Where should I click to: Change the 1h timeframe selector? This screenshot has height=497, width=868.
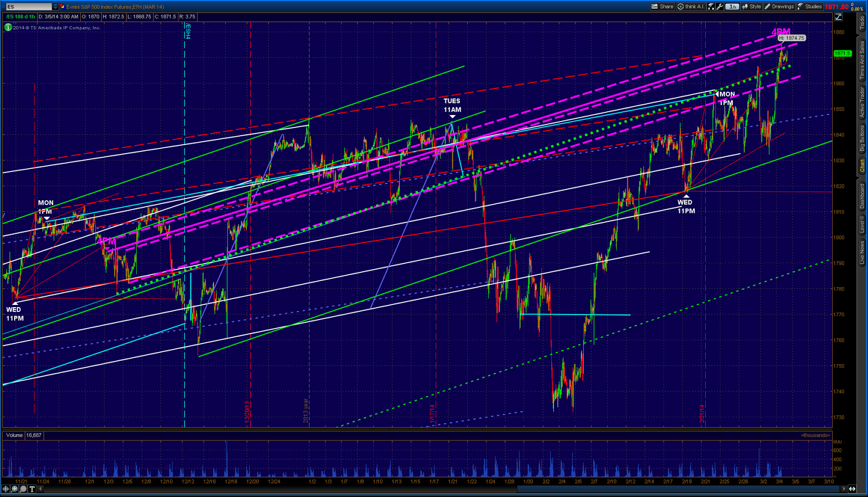click(733, 7)
